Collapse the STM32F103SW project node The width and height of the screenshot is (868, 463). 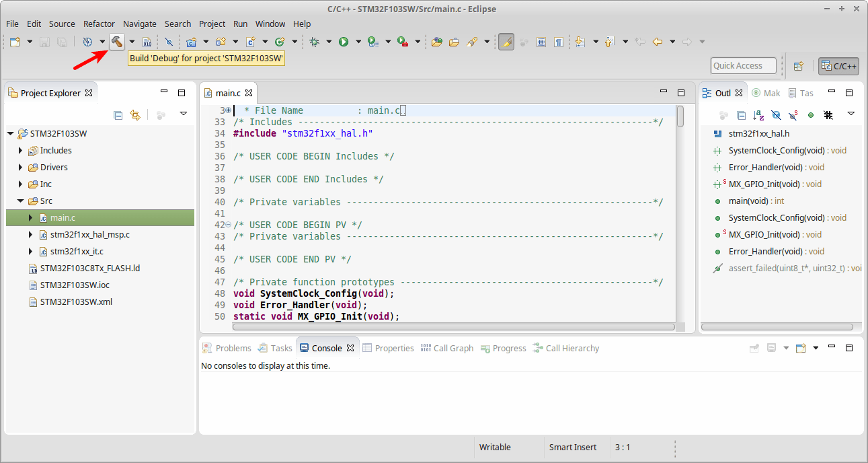tap(10, 134)
